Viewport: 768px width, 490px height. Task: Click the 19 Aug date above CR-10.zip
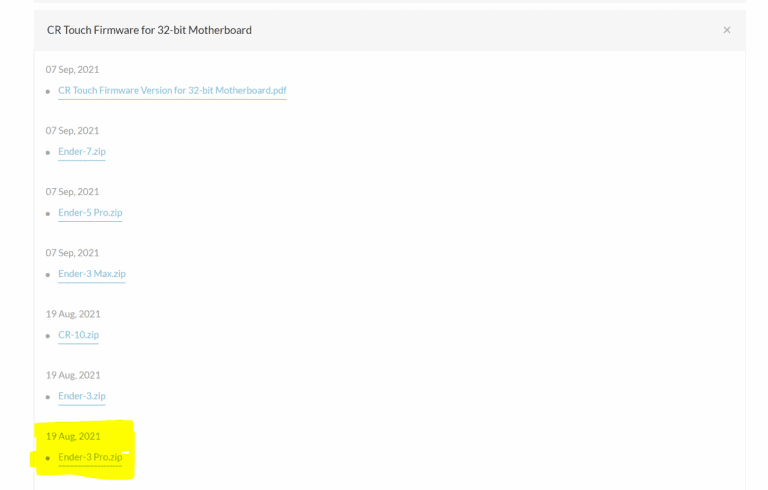73,314
